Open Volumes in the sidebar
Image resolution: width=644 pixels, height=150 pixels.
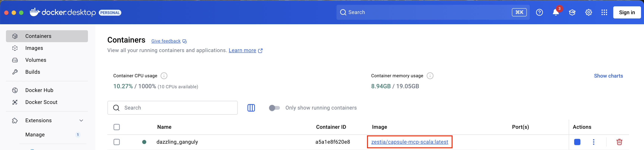[x=36, y=60]
